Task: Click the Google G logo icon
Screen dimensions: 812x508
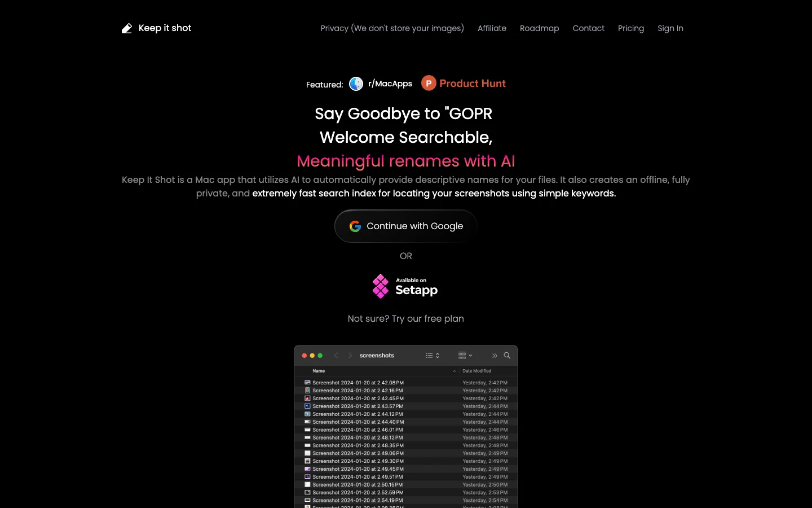Action: click(355, 226)
